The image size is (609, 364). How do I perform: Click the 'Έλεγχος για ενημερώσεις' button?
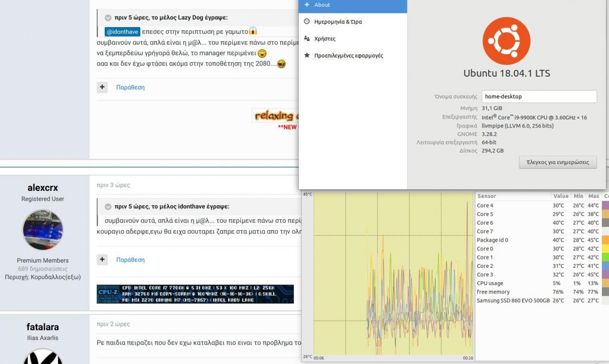(x=558, y=162)
